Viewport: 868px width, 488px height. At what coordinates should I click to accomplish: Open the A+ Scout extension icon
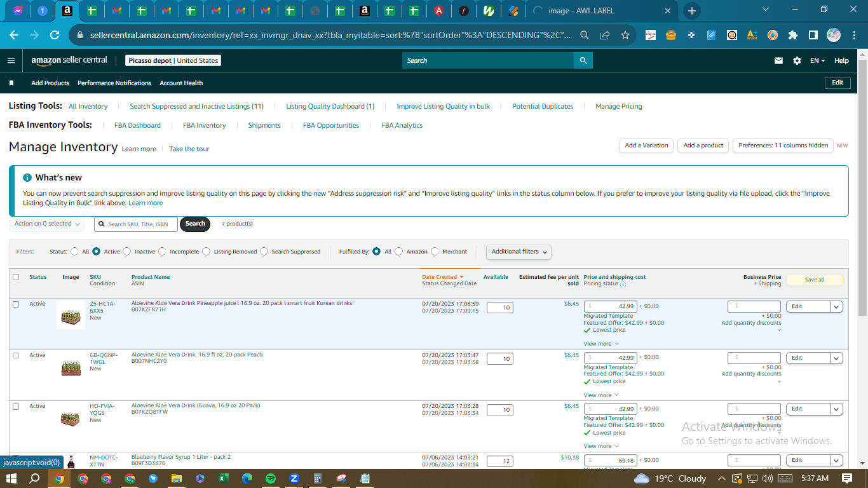(x=752, y=36)
